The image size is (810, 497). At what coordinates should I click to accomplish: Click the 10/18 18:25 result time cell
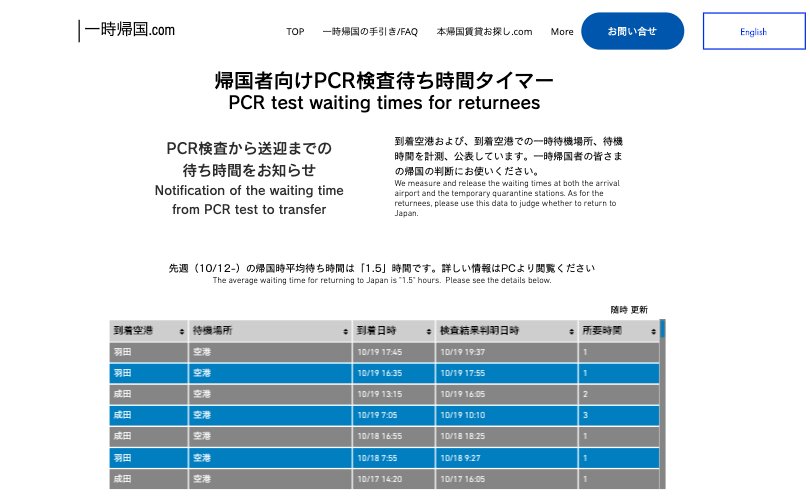pos(506,436)
